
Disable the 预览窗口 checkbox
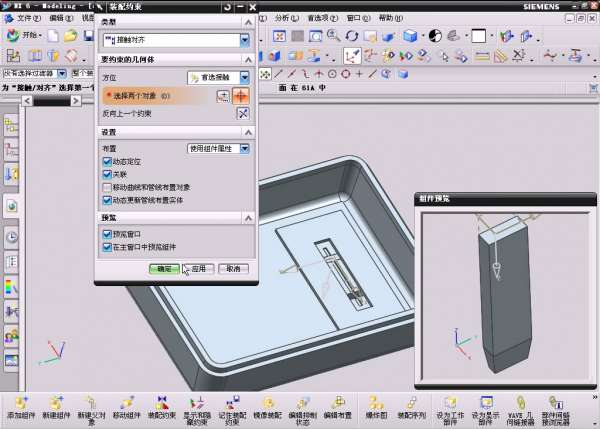coord(107,233)
